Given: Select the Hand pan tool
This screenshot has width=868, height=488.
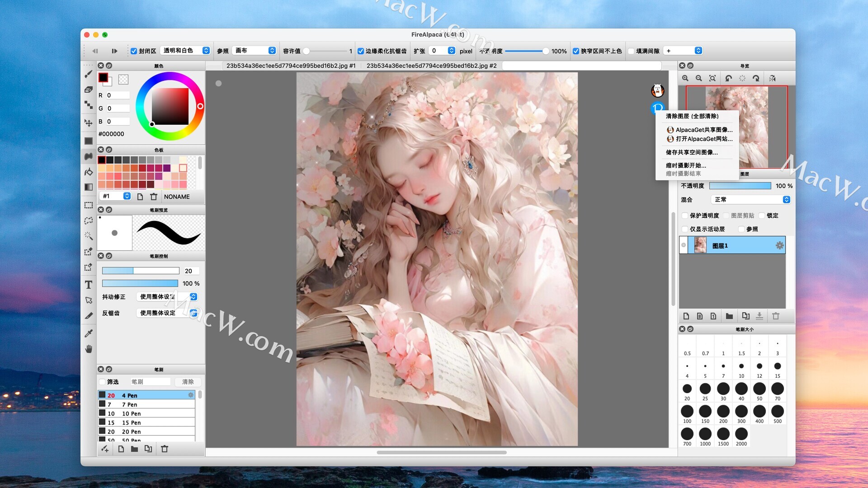Looking at the screenshot, I should point(89,349).
